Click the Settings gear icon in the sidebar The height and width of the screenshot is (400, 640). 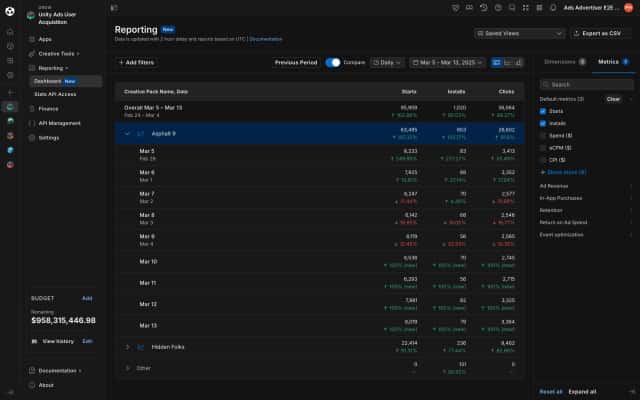click(32, 138)
